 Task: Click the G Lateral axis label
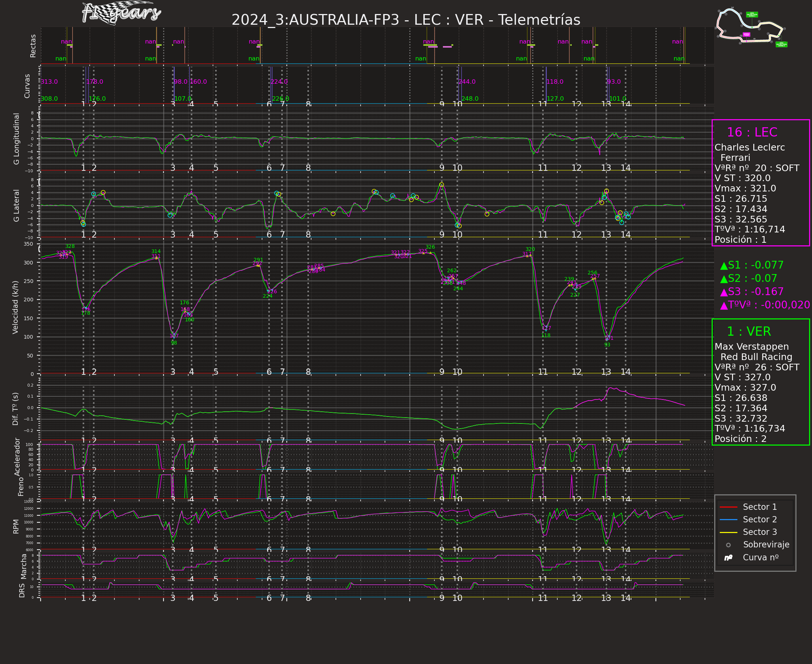tap(16, 205)
